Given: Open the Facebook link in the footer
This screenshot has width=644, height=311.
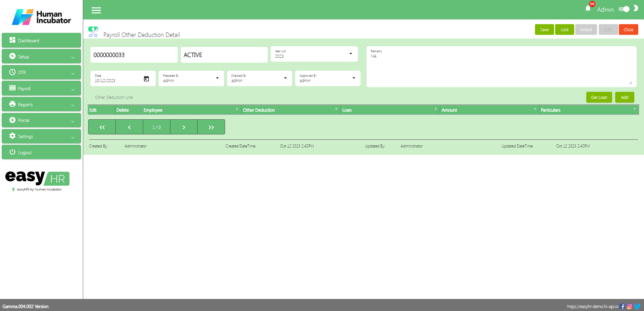Looking at the screenshot, I should click(x=623, y=306).
